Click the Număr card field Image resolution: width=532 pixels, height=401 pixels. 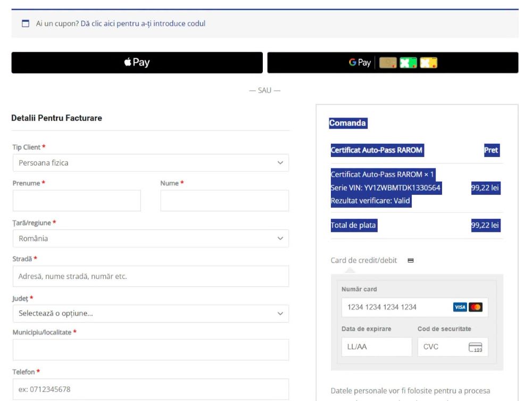tap(414, 307)
